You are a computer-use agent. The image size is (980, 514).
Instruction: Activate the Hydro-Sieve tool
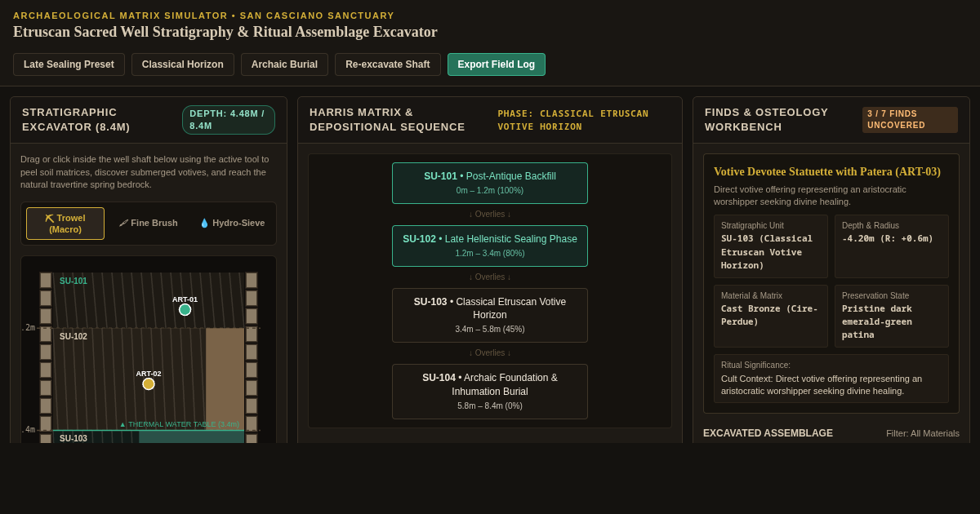(x=232, y=224)
